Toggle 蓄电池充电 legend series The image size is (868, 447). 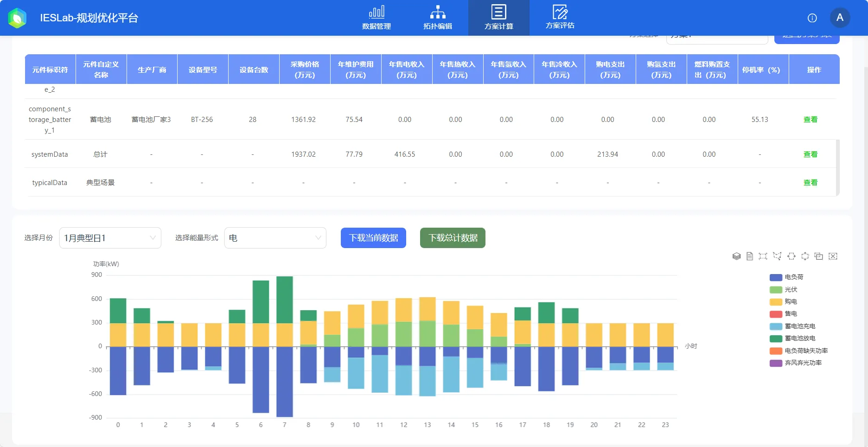coord(792,326)
